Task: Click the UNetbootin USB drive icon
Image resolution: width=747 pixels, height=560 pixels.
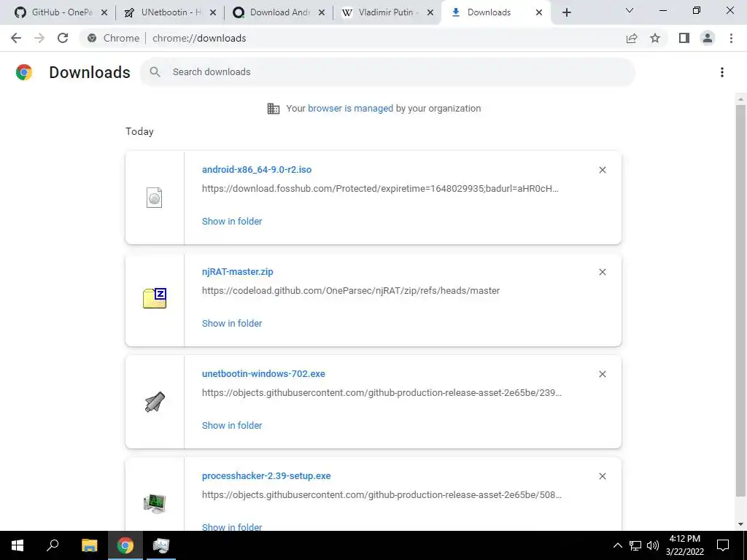Action: pos(155,402)
